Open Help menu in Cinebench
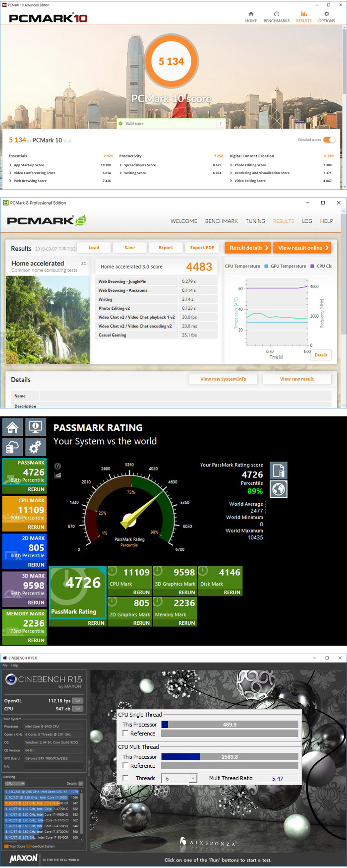 click(15, 665)
